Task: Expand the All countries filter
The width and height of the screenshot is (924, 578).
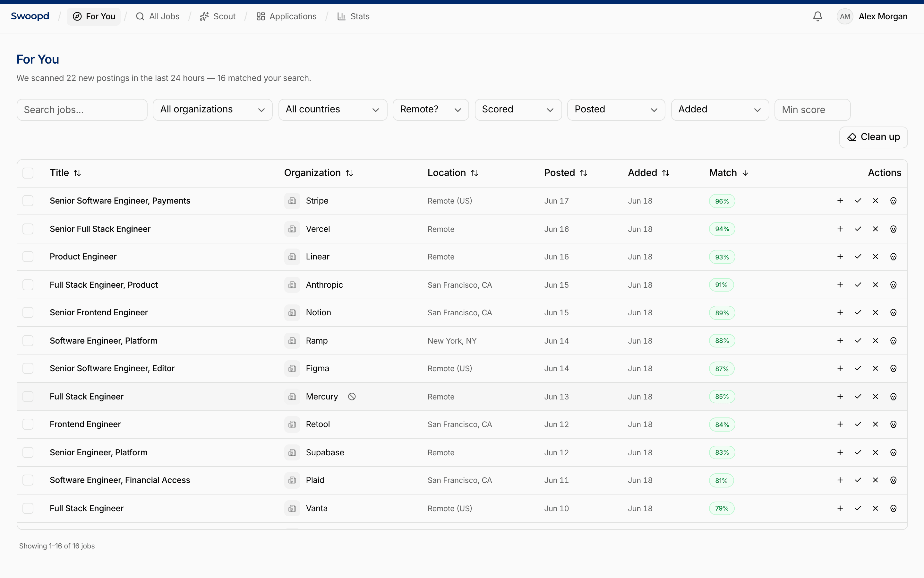Action: (x=333, y=110)
